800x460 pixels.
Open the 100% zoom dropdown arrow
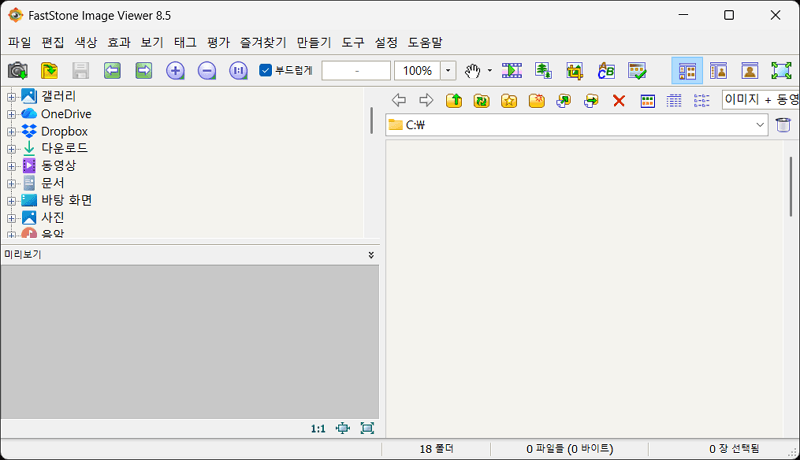448,70
